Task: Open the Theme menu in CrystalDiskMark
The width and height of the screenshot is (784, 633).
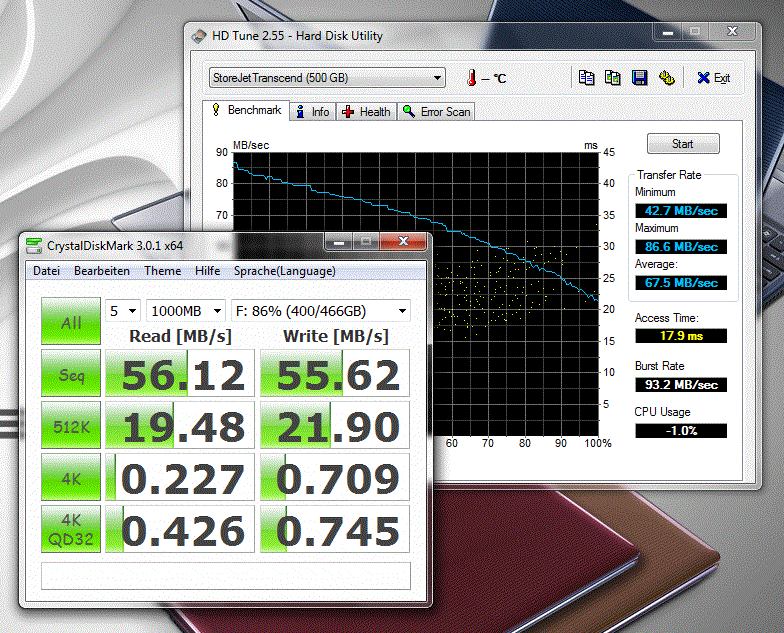Action: pyautogui.click(x=162, y=271)
